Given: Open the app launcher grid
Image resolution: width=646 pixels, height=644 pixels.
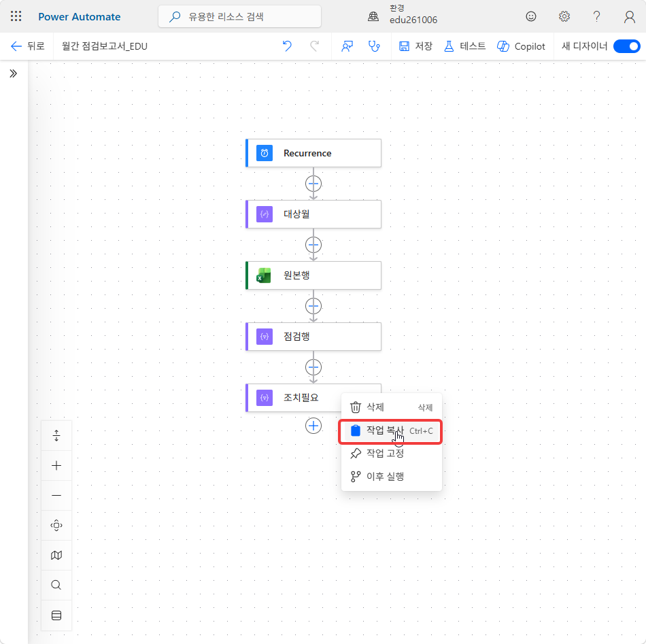Looking at the screenshot, I should coord(16,16).
